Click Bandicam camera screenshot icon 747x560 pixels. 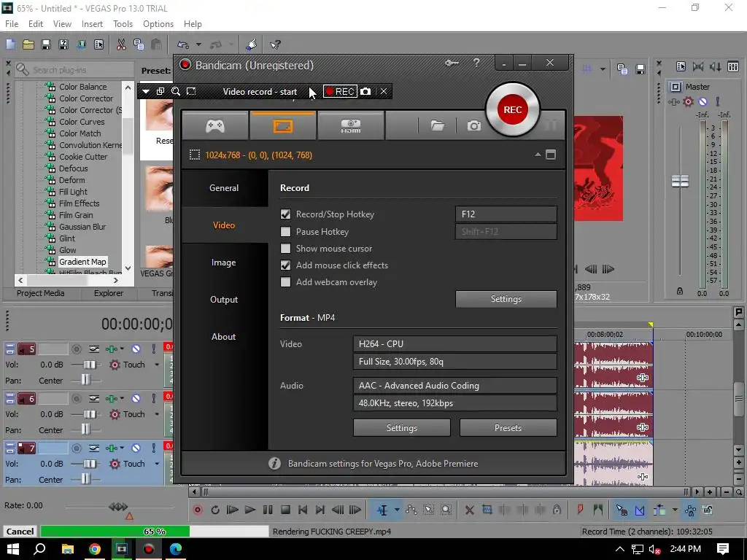coord(473,125)
